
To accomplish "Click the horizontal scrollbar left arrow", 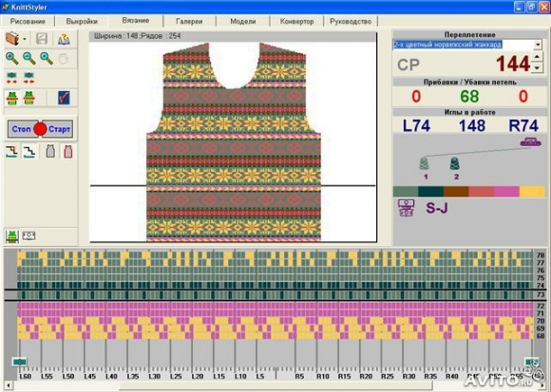I will 9,385.
